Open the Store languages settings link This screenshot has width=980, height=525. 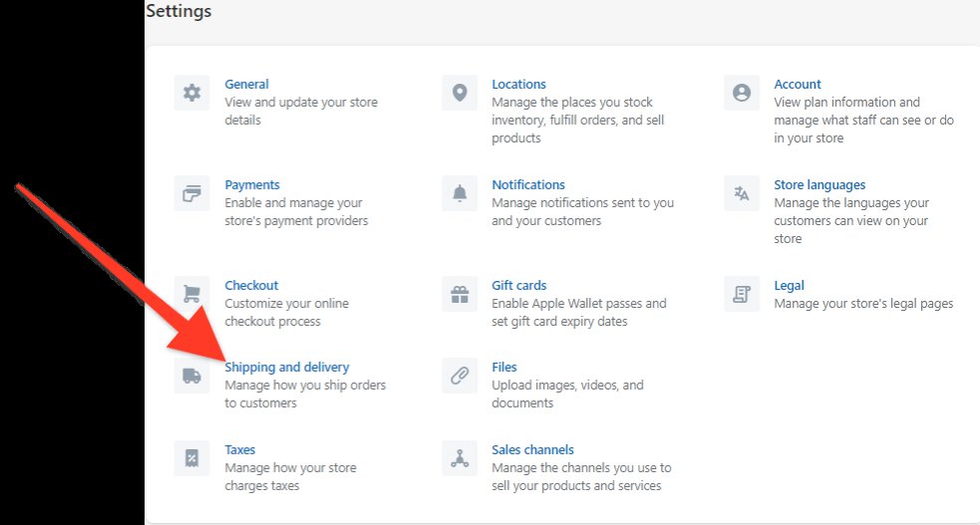pos(819,185)
